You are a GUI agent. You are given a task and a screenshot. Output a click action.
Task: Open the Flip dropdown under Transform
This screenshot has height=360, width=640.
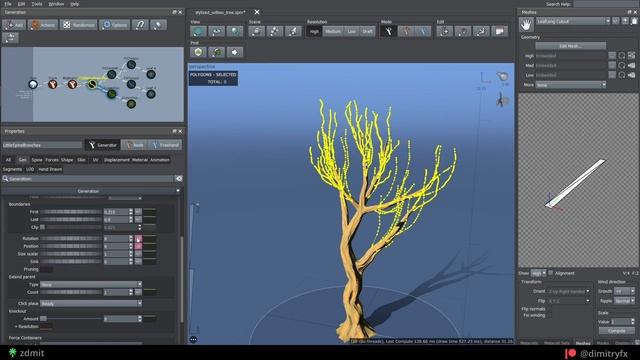[569, 301]
